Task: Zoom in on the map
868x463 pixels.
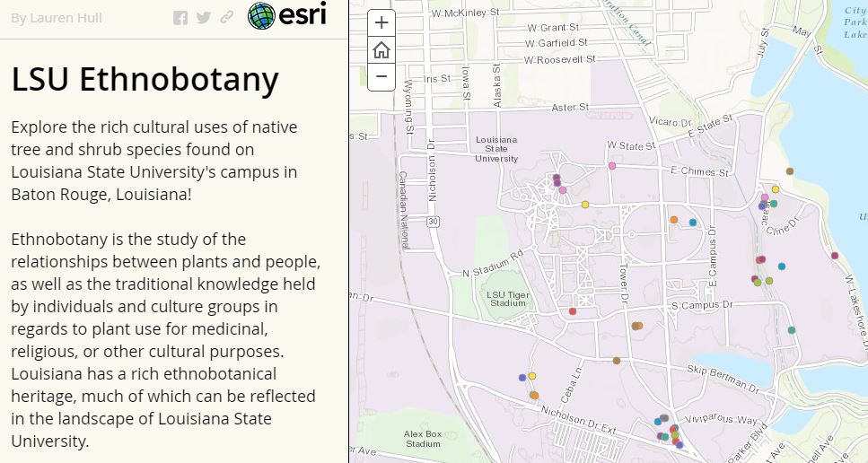Action: pyautogui.click(x=381, y=23)
